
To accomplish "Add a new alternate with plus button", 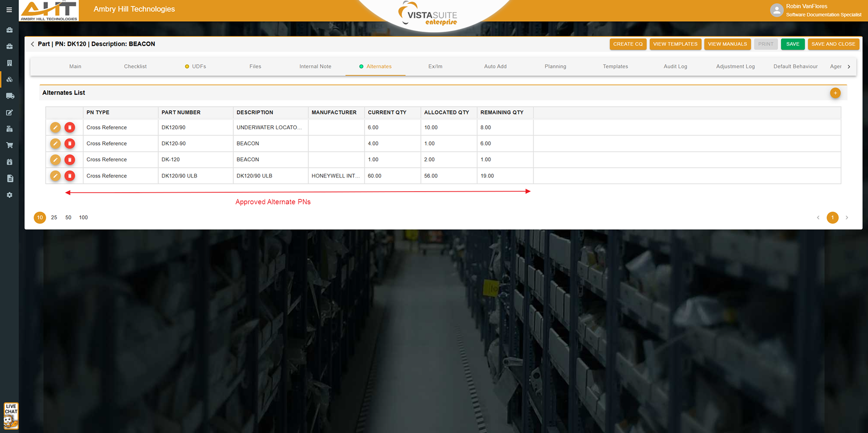I will [835, 93].
